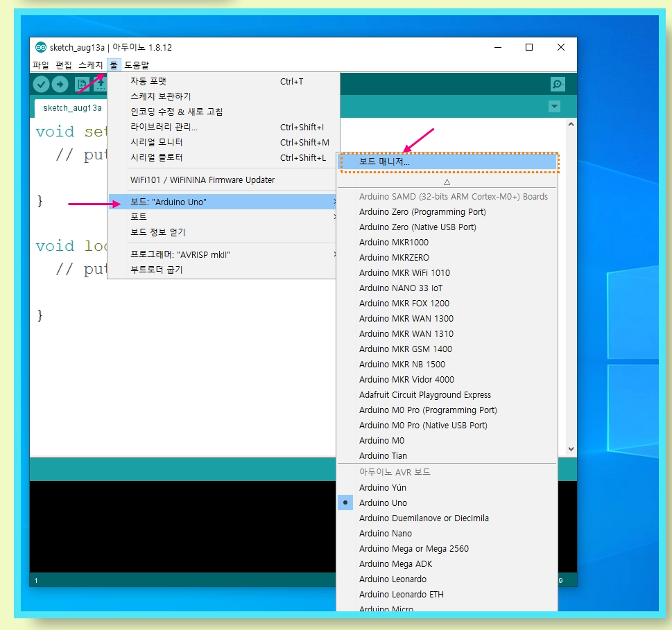Select Arduino Zero (Programming Port)
This screenshot has height=630, width=672.
click(x=447, y=212)
